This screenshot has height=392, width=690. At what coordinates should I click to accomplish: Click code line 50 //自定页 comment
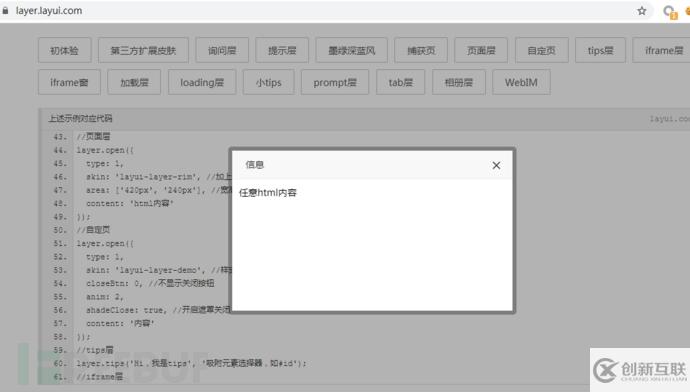[93, 230]
